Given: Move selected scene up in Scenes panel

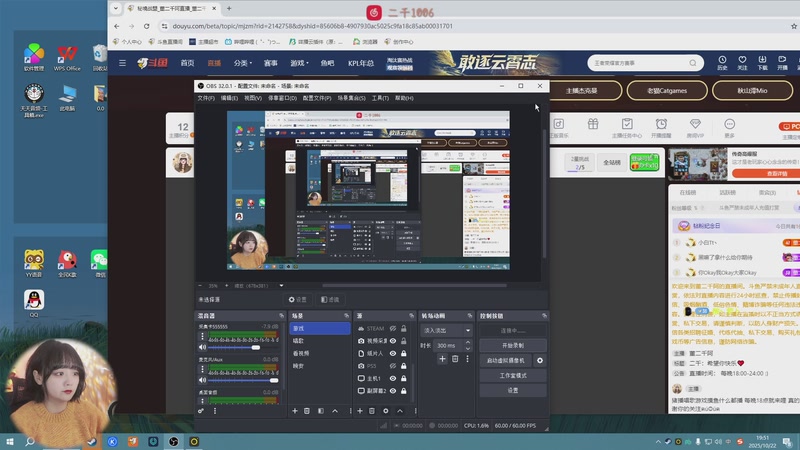Looking at the screenshot, I should [x=335, y=411].
